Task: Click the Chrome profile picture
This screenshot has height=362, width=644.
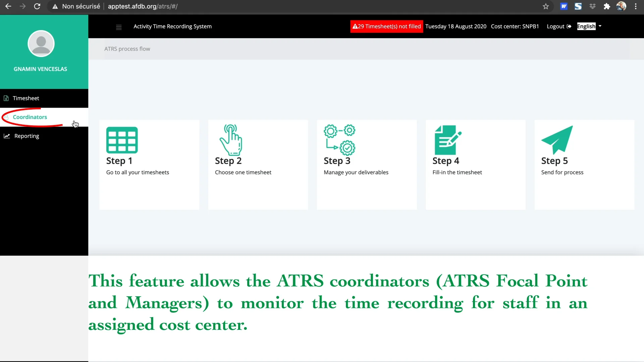Action: [x=621, y=6]
